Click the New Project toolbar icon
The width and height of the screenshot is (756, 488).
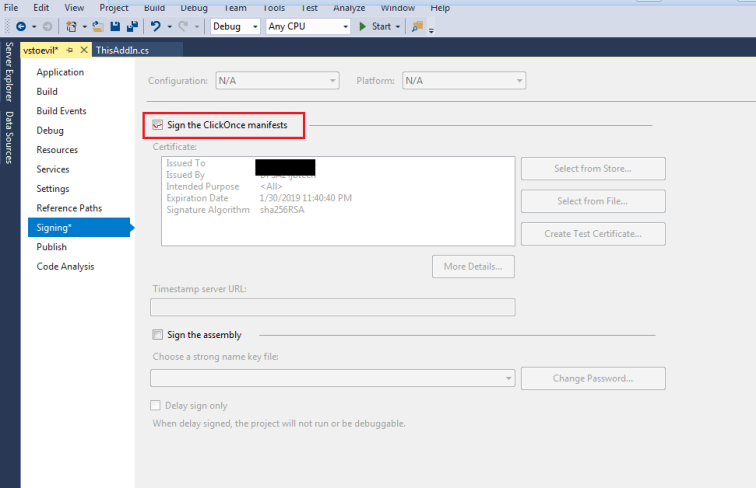coord(71,27)
